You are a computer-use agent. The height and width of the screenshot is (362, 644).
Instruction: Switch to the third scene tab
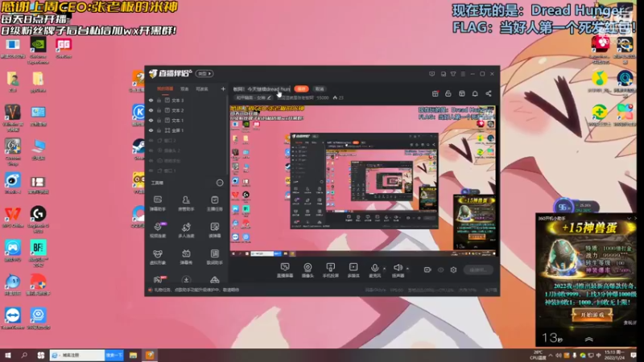coord(202,88)
